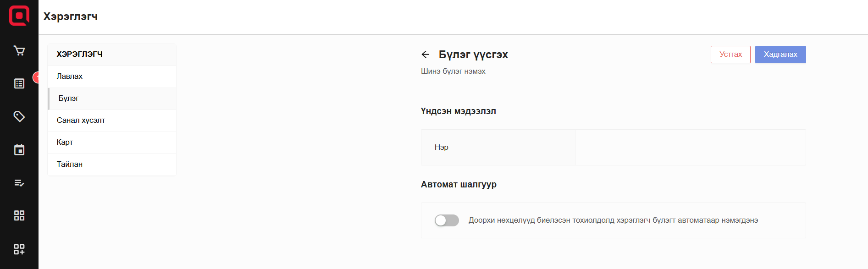Select Бүлэг in the side menu

[x=69, y=99]
